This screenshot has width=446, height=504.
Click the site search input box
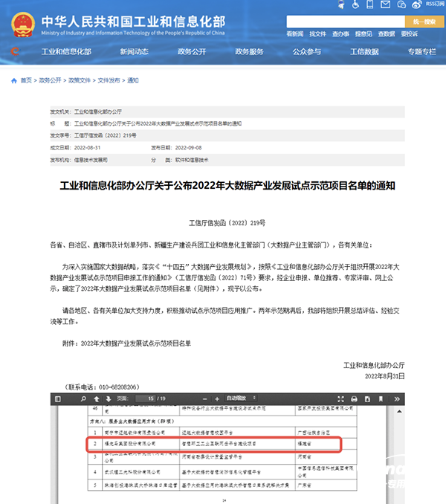(346, 22)
